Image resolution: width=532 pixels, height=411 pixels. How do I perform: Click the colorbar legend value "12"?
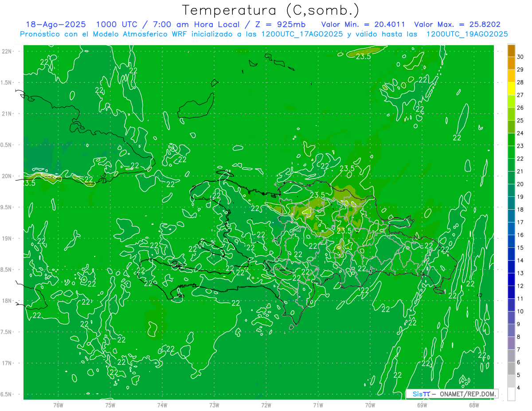520,286
